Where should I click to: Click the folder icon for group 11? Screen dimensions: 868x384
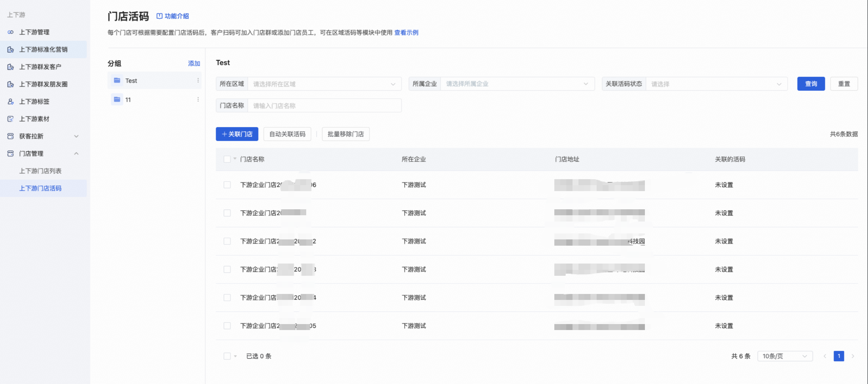(x=117, y=100)
